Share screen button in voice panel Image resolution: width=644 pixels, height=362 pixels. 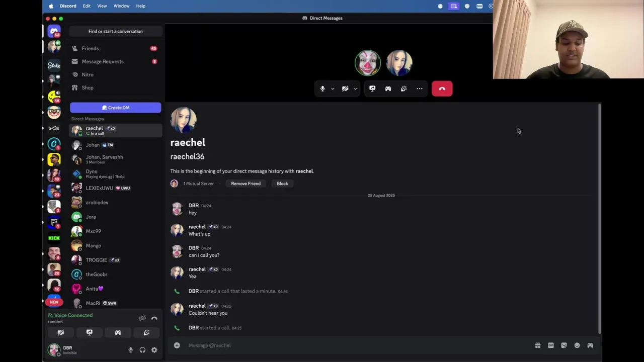pyautogui.click(x=89, y=332)
